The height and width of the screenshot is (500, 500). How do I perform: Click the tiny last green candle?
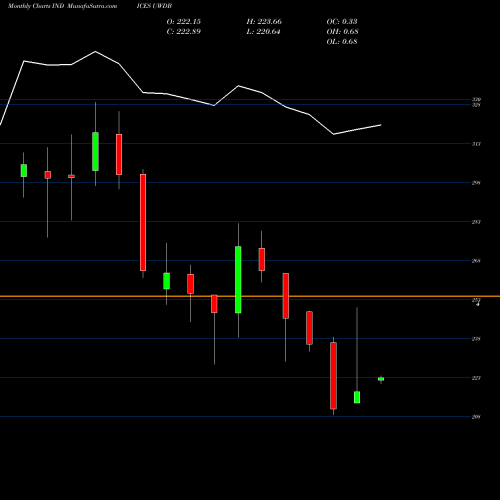point(381,379)
